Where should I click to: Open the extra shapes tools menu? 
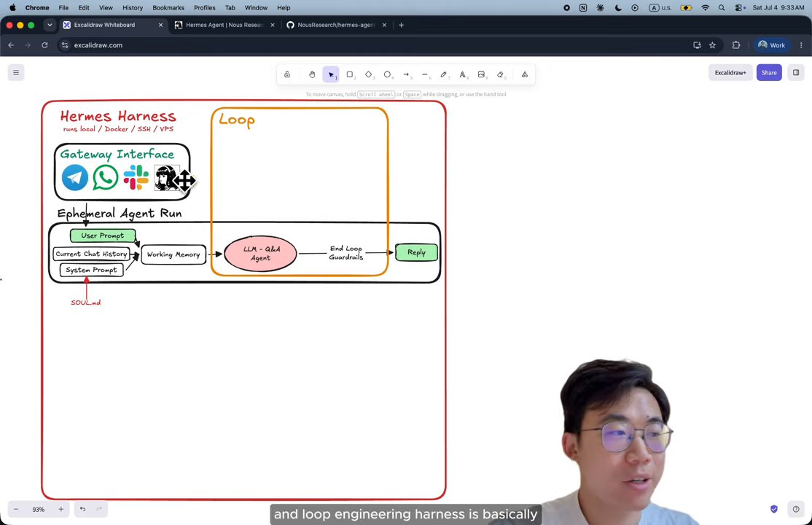point(525,74)
